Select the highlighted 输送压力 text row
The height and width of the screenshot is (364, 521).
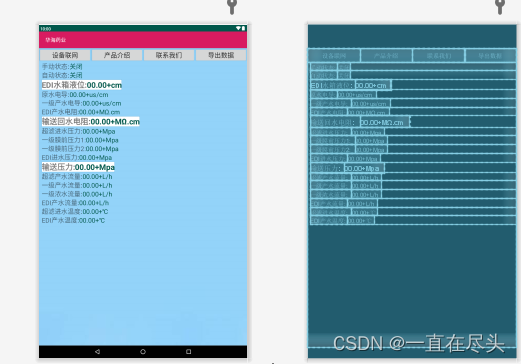pyautogui.click(x=78, y=167)
